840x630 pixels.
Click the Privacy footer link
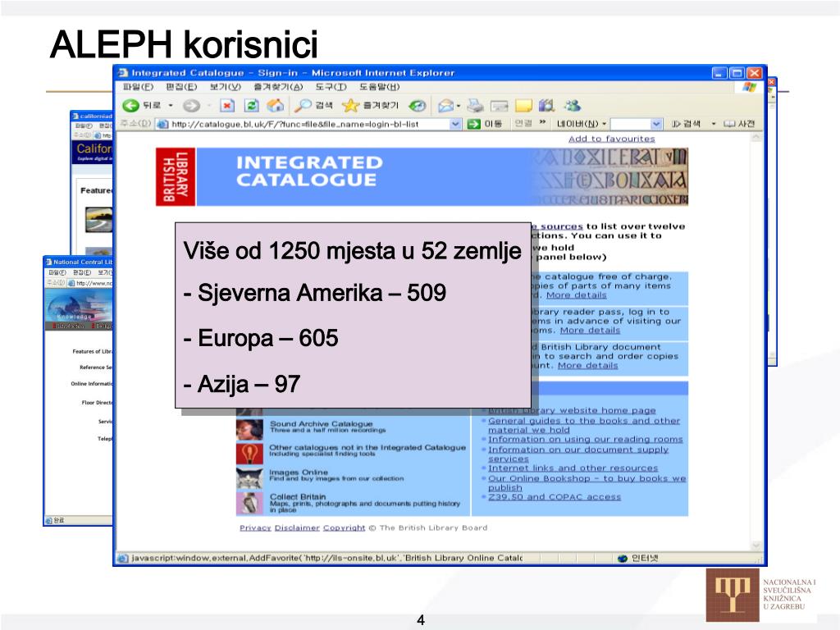255,527
